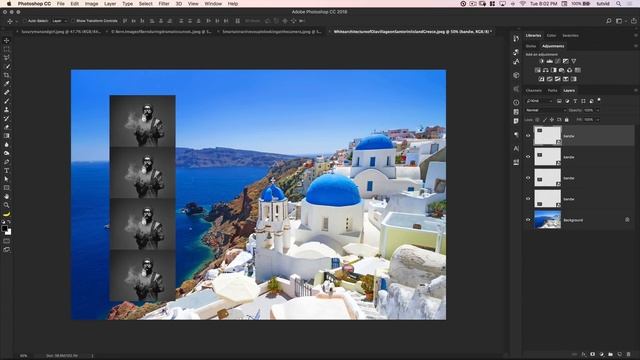This screenshot has width=640, height=360.
Task: Open the Apple menu
Action: [9, 4]
